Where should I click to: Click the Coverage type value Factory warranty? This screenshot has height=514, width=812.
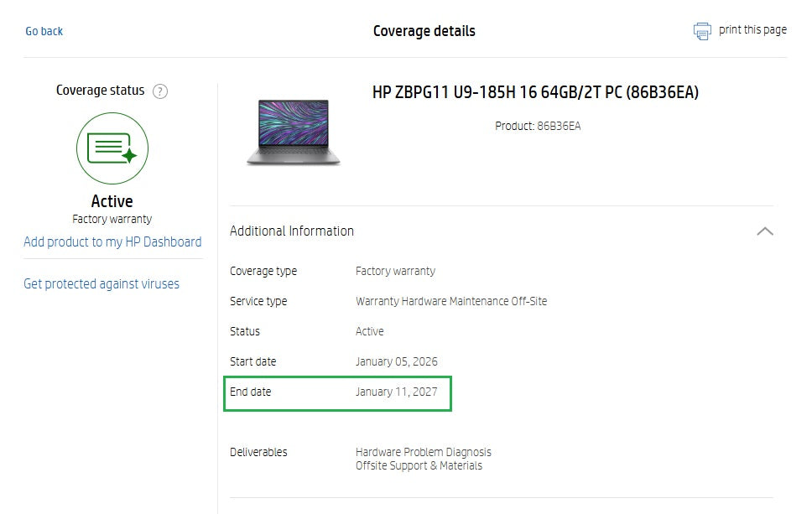(x=395, y=271)
